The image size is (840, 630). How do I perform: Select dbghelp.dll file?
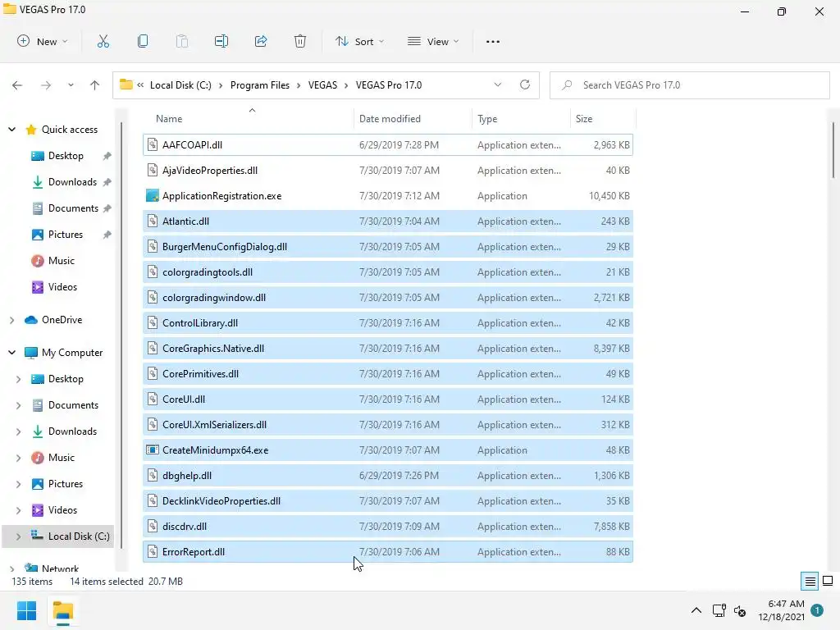point(388,476)
